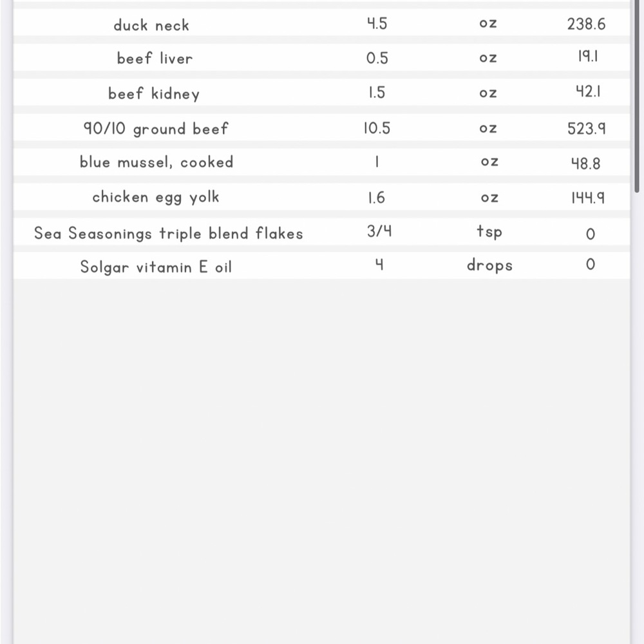Click the chicken egg yolk ingredient
The image size is (644, 644).
click(x=156, y=197)
